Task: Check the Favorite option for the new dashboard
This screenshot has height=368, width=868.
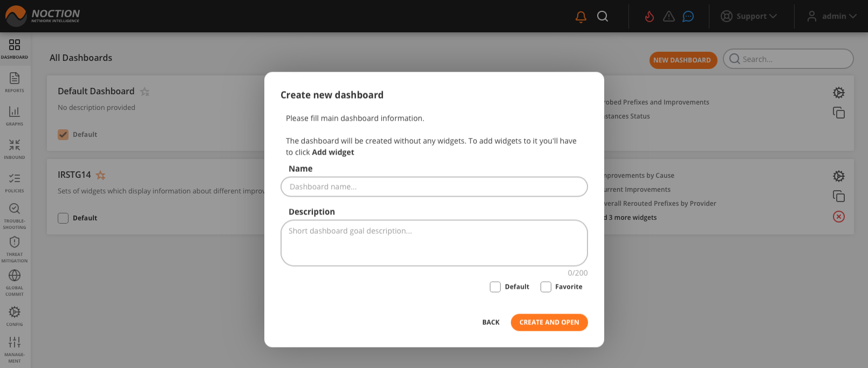Action: coord(545,287)
